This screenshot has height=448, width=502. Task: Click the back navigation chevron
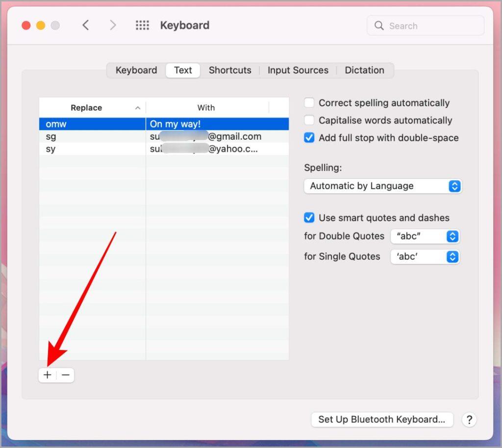[85, 25]
